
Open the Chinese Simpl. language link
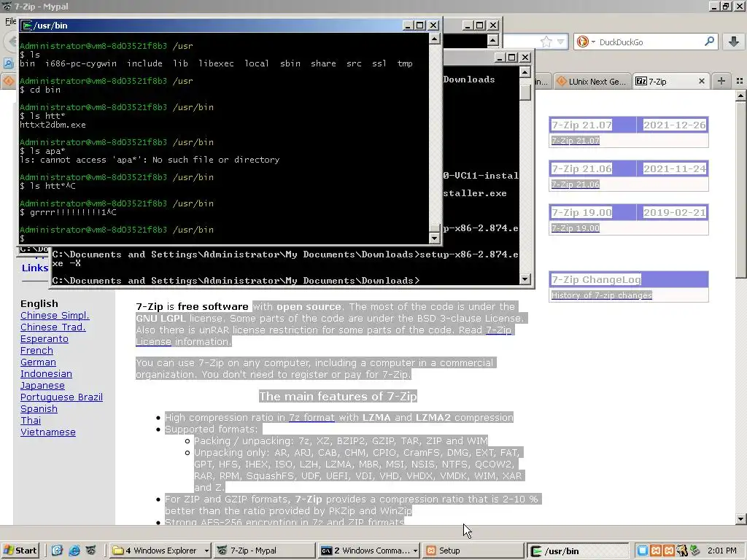55,315
